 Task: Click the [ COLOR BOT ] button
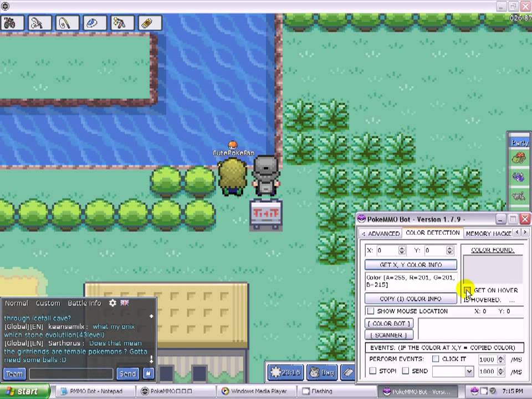(389, 324)
